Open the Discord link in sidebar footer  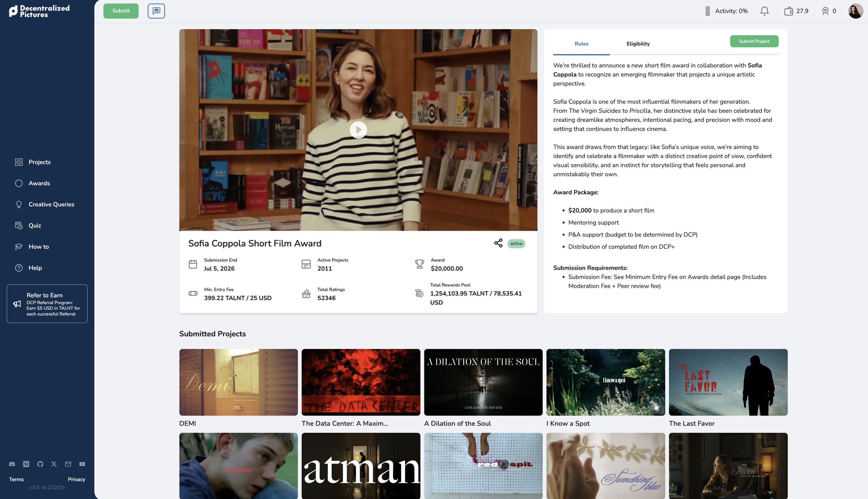click(12, 464)
